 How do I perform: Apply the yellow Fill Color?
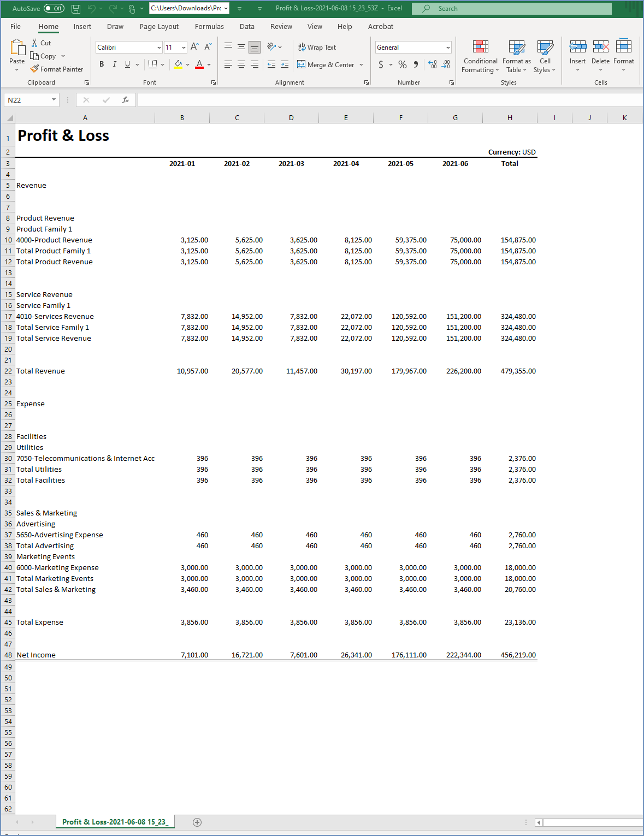178,64
